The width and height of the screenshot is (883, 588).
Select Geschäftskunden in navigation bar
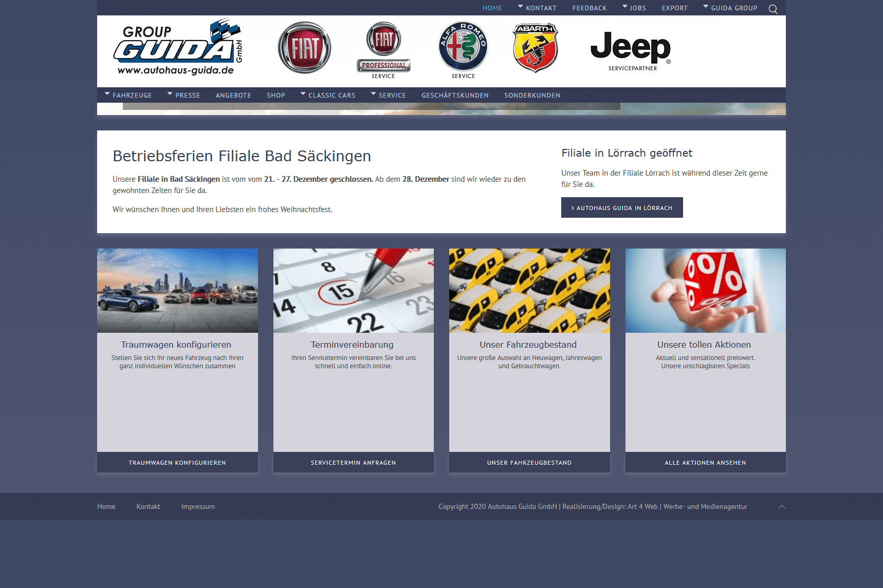[x=455, y=96]
